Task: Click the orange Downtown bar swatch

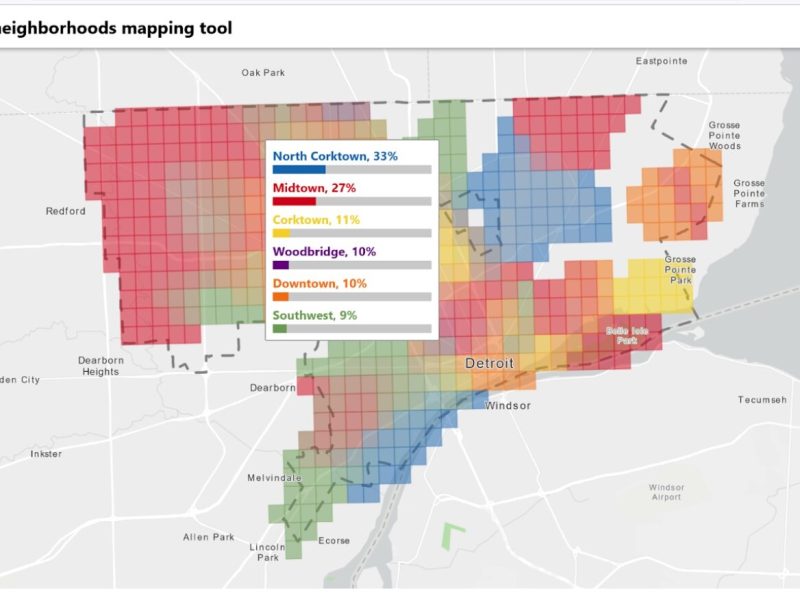Action: coord(280,297)
